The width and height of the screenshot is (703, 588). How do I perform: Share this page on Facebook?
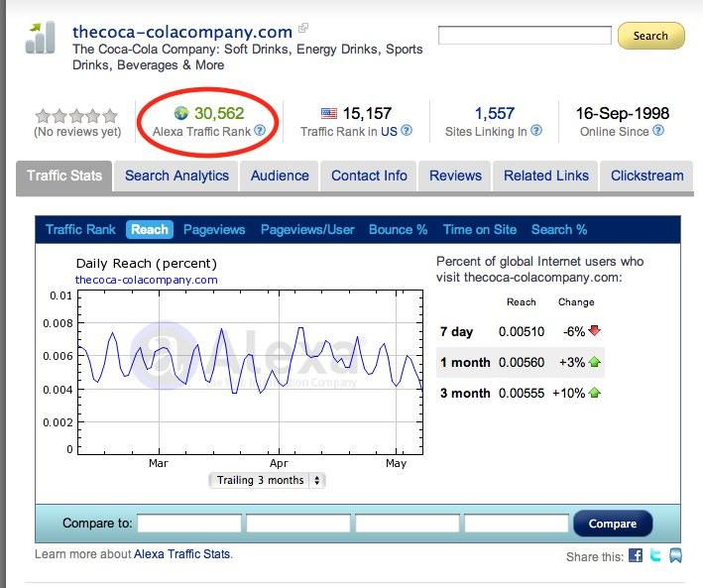pos(636,555)
